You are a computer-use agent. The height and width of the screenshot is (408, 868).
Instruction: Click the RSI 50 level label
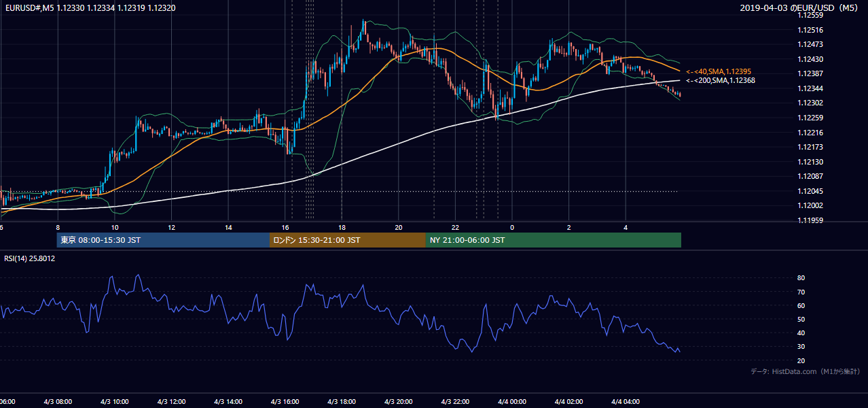pos(801,319)
